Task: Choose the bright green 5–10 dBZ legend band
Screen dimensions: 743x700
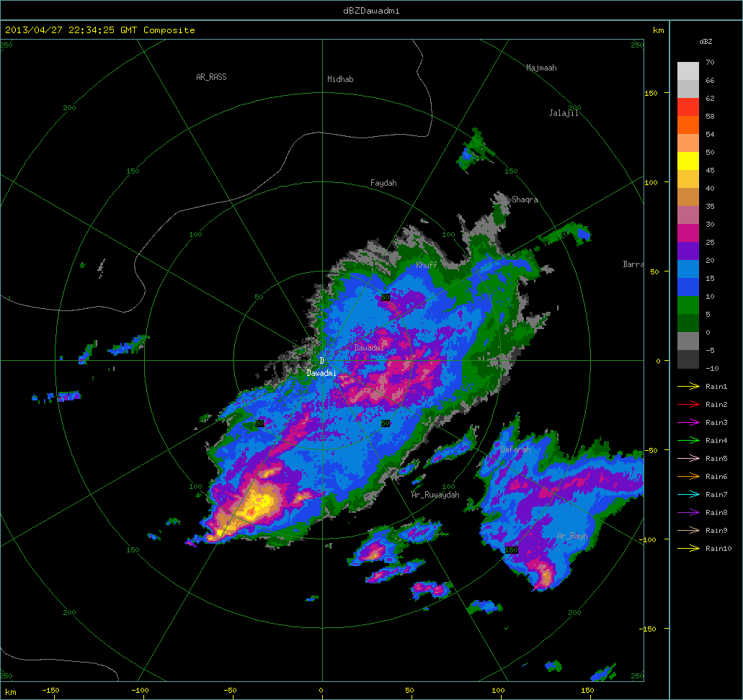Action: (688, 305)
